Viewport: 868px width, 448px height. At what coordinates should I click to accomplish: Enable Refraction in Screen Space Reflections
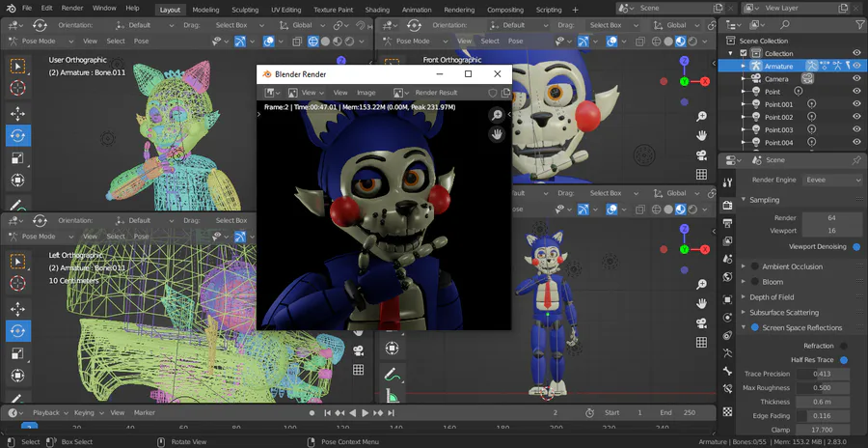click(843, 346)
